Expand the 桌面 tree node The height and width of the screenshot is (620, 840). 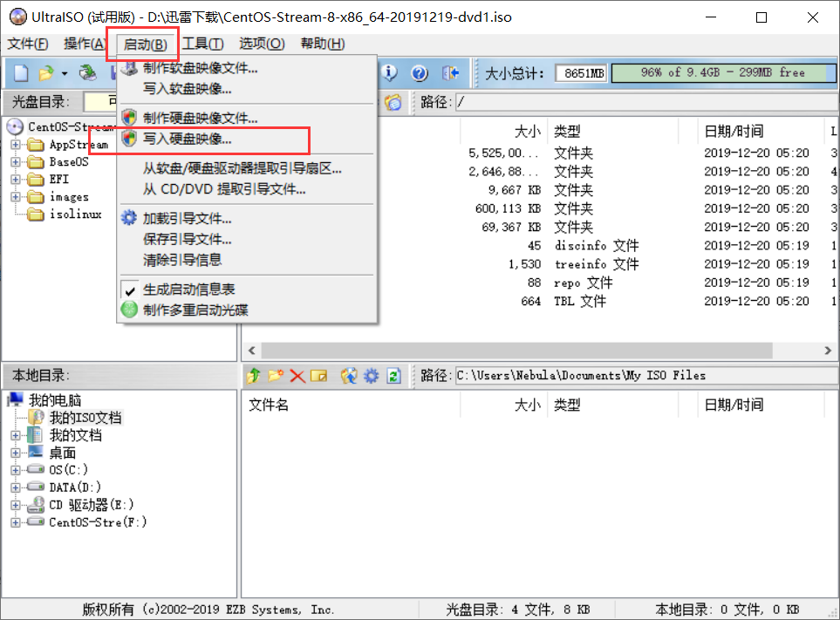point(16,453)
